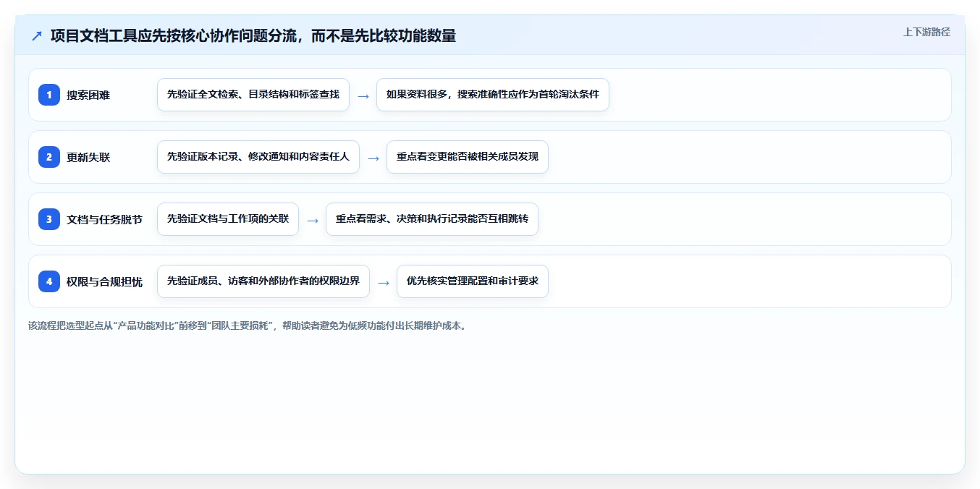Screen dimensions: 980x489
Task: Open card 先验证文档与工作项的关联
Action: pos(228,219)
